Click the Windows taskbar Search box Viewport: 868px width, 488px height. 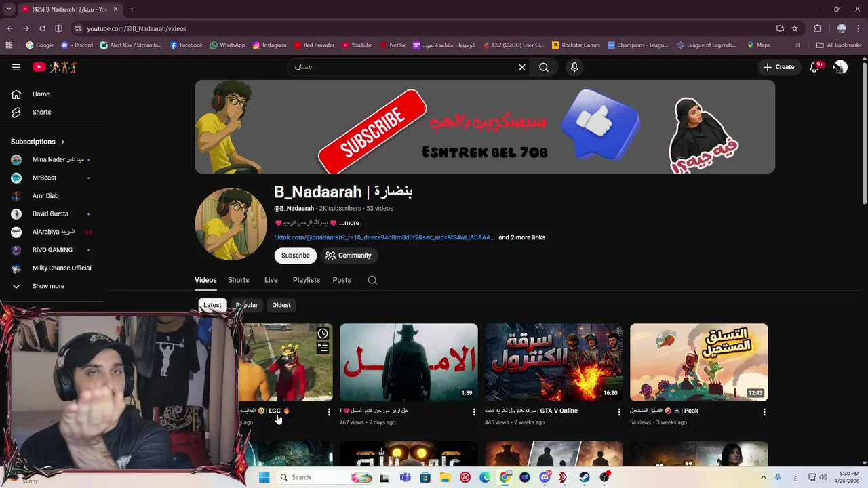324,477
